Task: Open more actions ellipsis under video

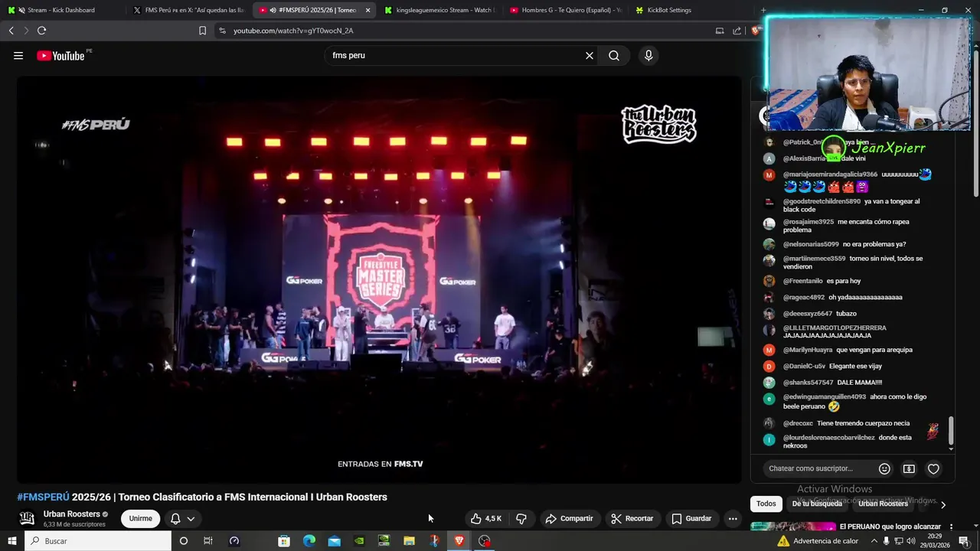Action: (733, 519)
